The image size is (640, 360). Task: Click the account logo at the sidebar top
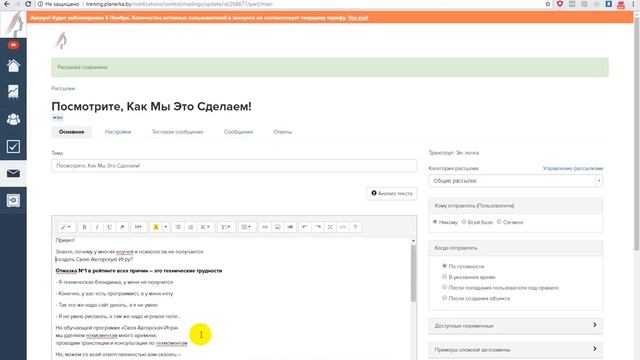(x=13, y=24)
